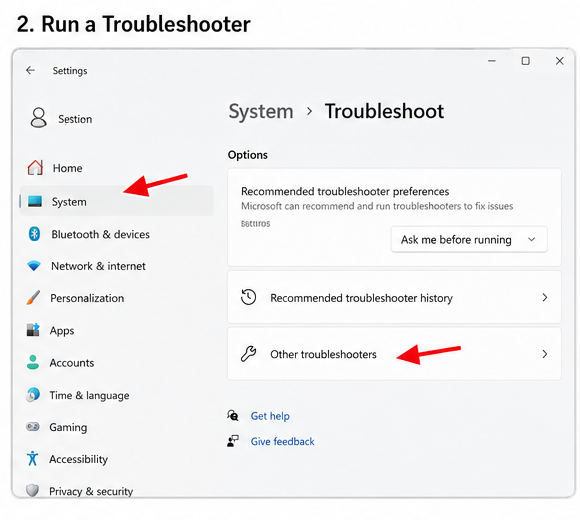
Task: Open Recommended troubleshooter history
Action: click(394, 297)
